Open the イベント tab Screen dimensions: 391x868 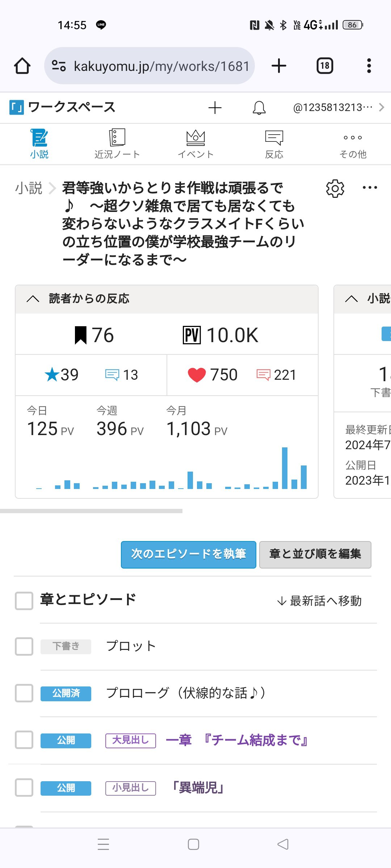click(x=195, y=144)
